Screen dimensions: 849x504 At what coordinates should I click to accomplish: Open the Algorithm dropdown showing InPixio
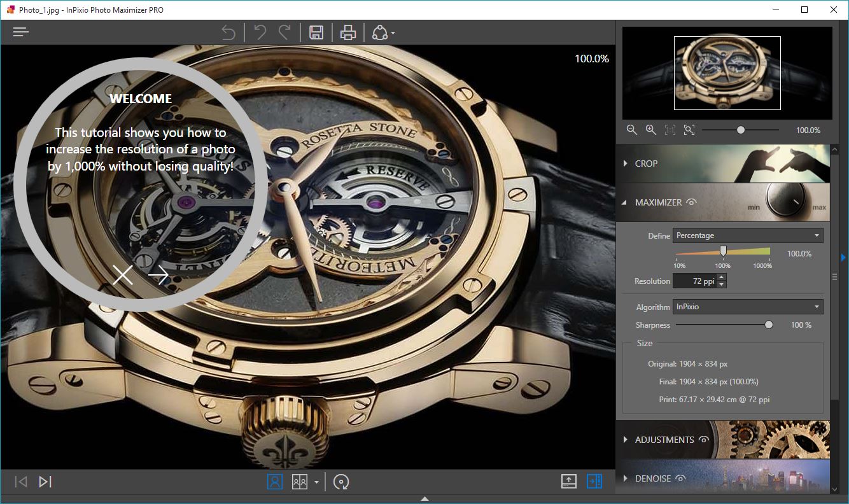[x=748, y=307]
